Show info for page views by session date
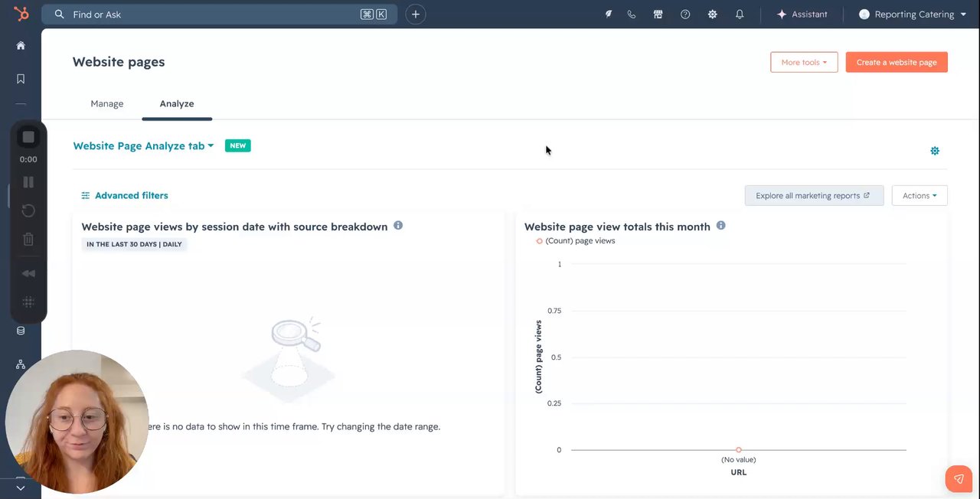The height and width of the screenshot is (499, 980). coord(398,226)
